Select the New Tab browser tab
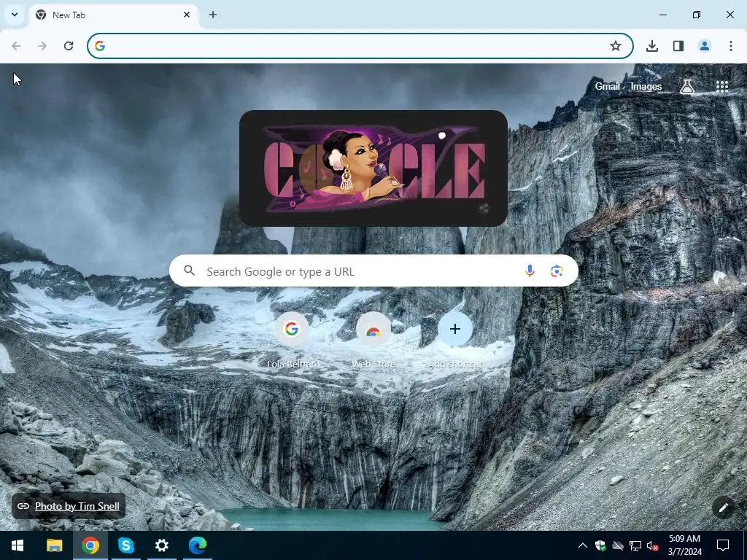Screen dimensions: 747x560 114,15
